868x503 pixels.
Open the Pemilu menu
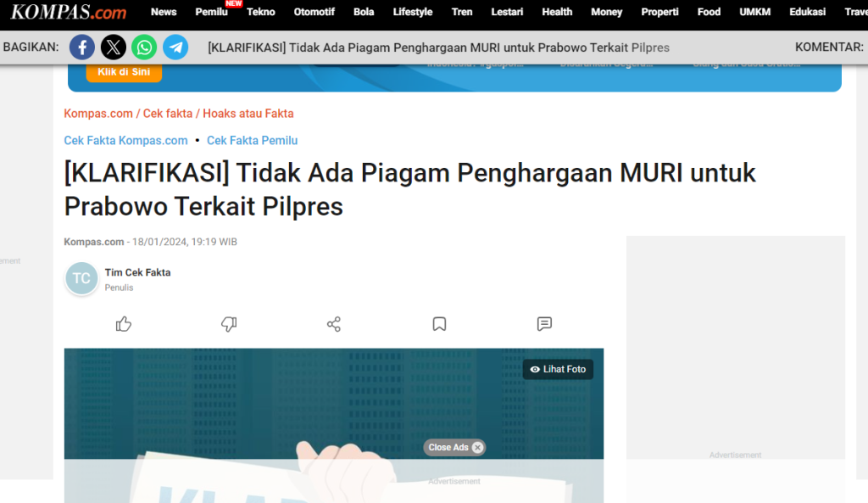(x=211, y=12)
